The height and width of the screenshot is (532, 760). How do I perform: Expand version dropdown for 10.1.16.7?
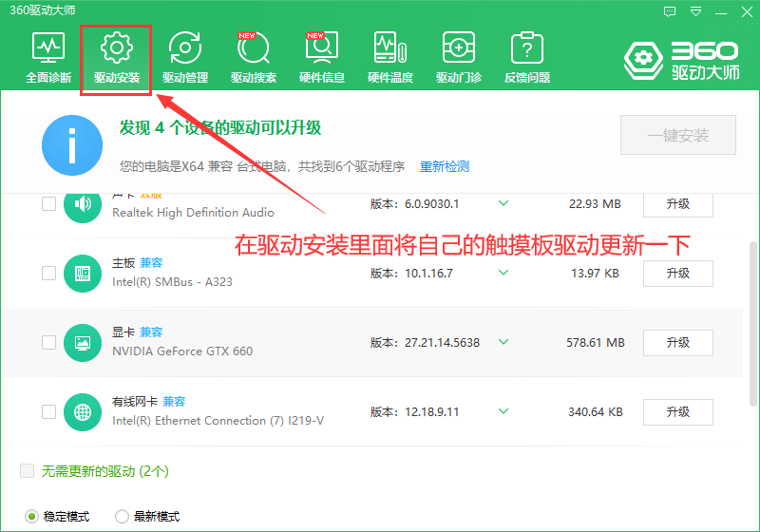pos(503,273)
